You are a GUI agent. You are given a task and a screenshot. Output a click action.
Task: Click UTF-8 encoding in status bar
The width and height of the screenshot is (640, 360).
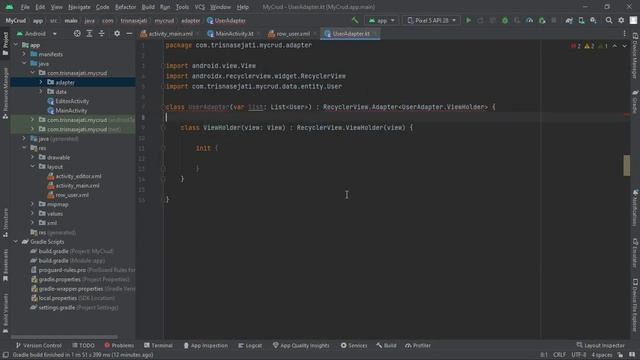click(579, 355)
